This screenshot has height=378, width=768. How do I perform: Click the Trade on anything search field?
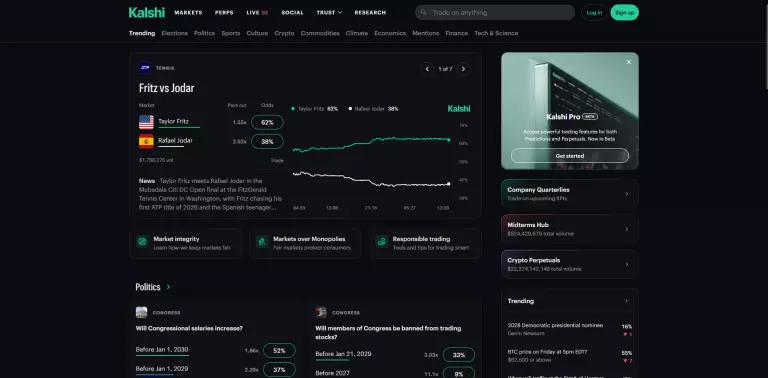[x=495, y=13]
